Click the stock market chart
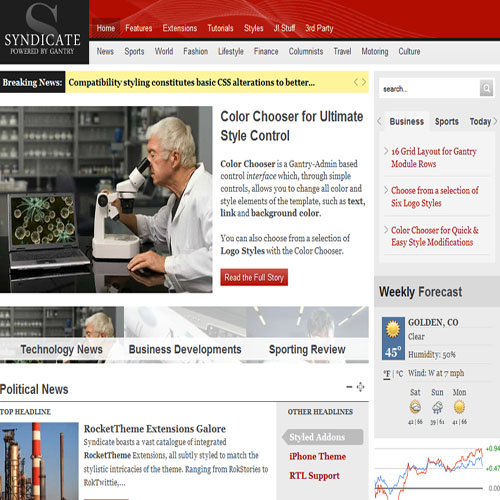This screenshot has height=500, width=500. tap(437, 473)
